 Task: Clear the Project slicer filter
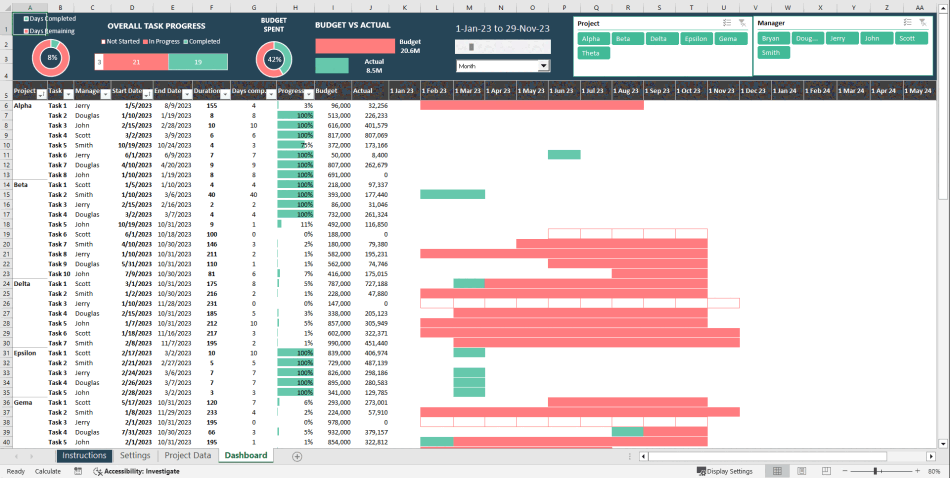tap(741, 22)
